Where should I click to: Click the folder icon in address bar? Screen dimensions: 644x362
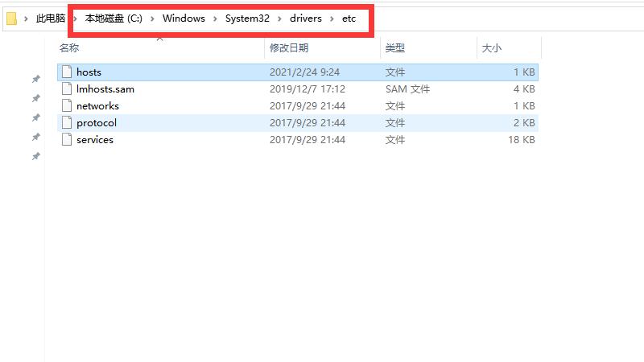pos(11,19)
